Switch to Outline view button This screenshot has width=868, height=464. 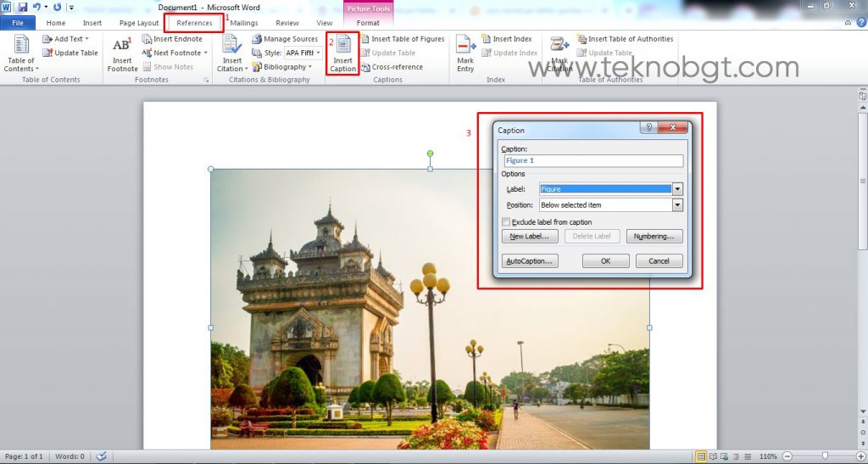pyautogui.click(x=736, y=457)
